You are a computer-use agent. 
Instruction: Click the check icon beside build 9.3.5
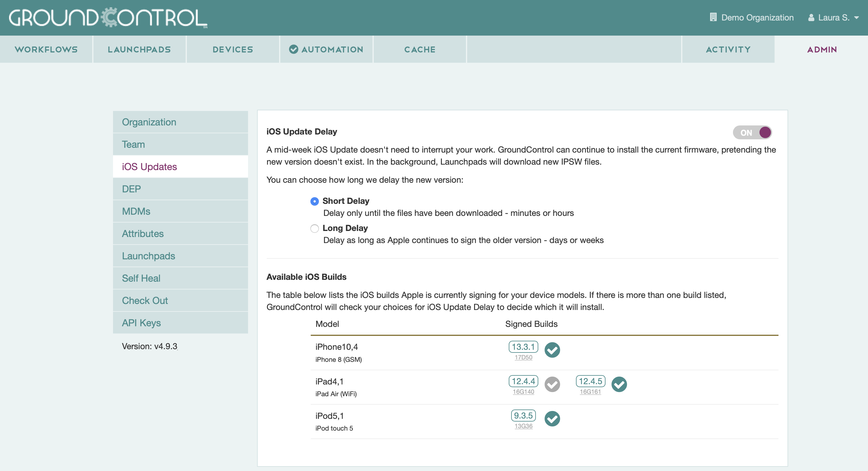click(x=552, y=419)
